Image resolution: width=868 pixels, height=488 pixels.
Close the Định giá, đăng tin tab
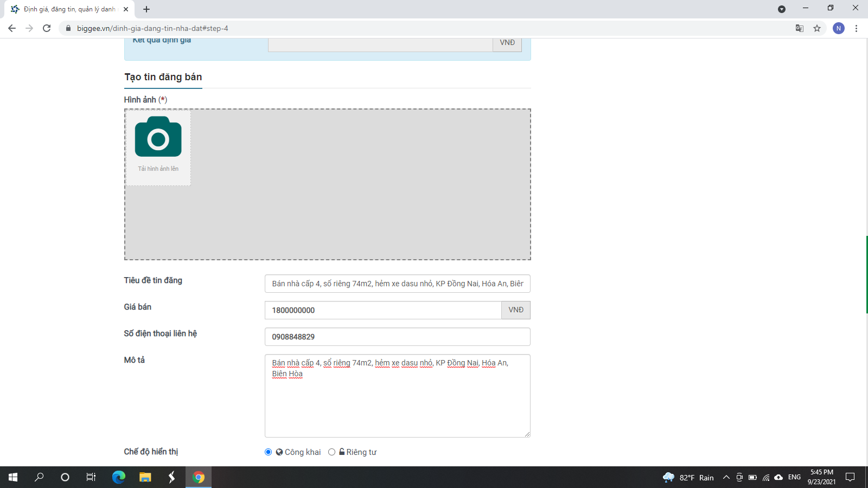tap(126, 9)
